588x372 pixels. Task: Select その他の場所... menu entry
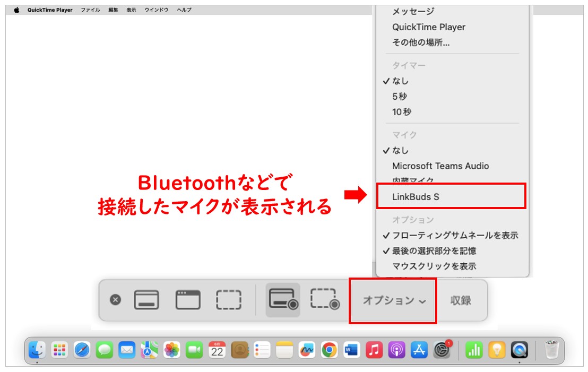(x=421, y=42)
